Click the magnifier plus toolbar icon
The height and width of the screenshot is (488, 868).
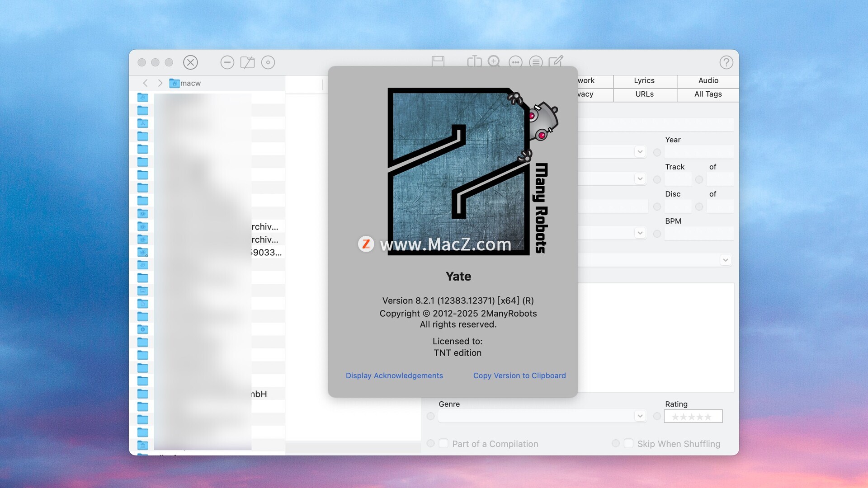tap(494, 61)
